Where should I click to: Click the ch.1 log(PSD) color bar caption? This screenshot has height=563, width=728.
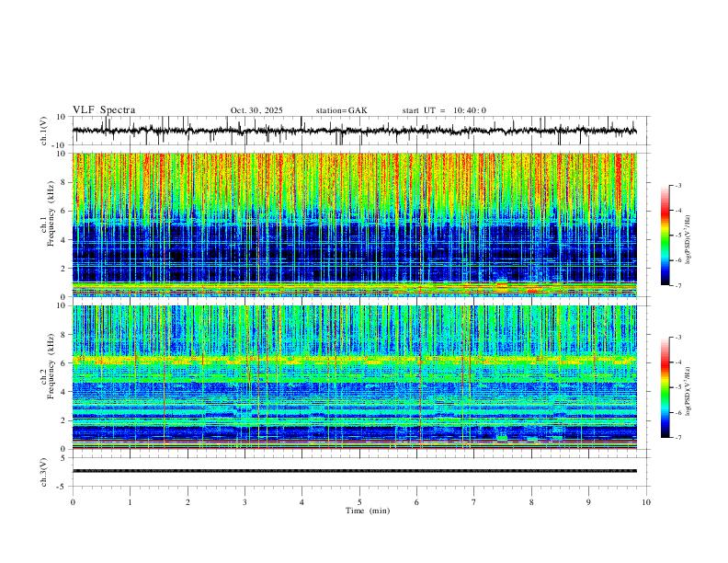click(688, 239)
